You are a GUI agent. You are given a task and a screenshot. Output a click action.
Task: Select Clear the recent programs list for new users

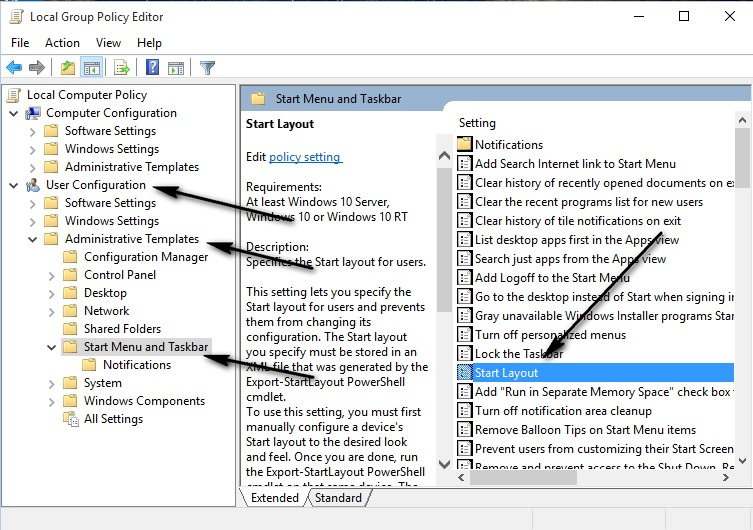(x=589, y=202)
